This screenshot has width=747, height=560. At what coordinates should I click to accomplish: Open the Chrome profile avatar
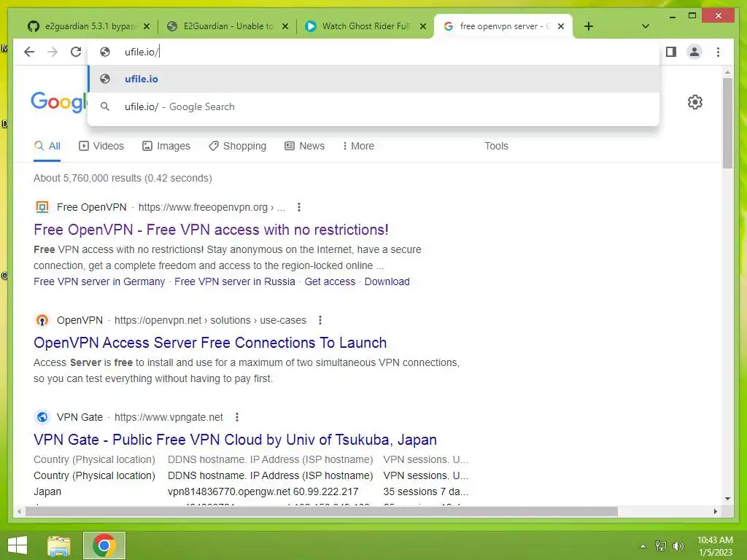click(x=694, y=52)
